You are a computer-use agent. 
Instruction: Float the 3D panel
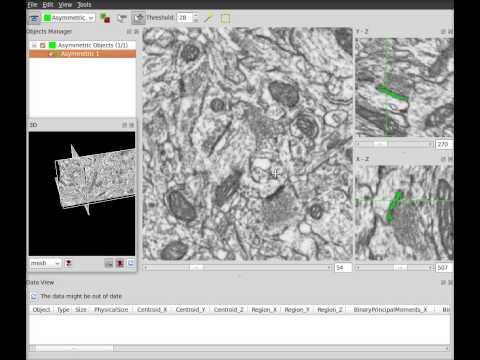(x=124, y=125)
